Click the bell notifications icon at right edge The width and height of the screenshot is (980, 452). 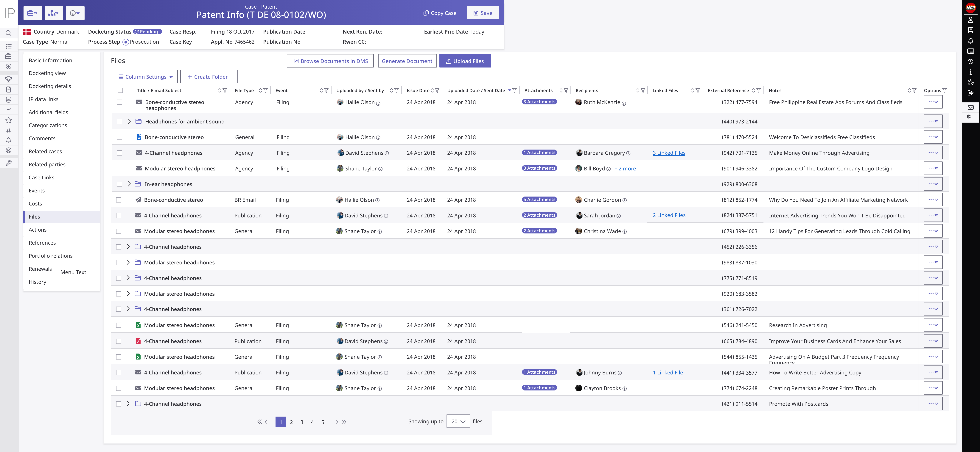point(970,41)
